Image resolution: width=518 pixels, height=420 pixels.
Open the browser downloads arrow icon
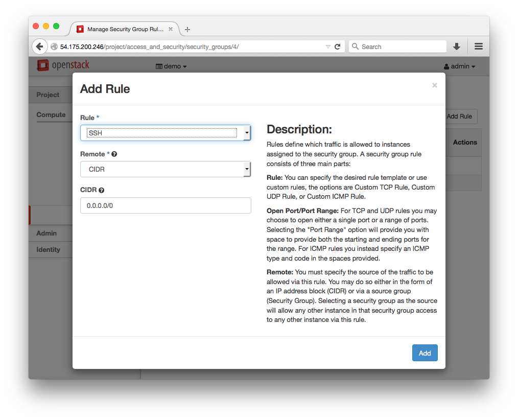pyautogui.click(x=457, y=46)
